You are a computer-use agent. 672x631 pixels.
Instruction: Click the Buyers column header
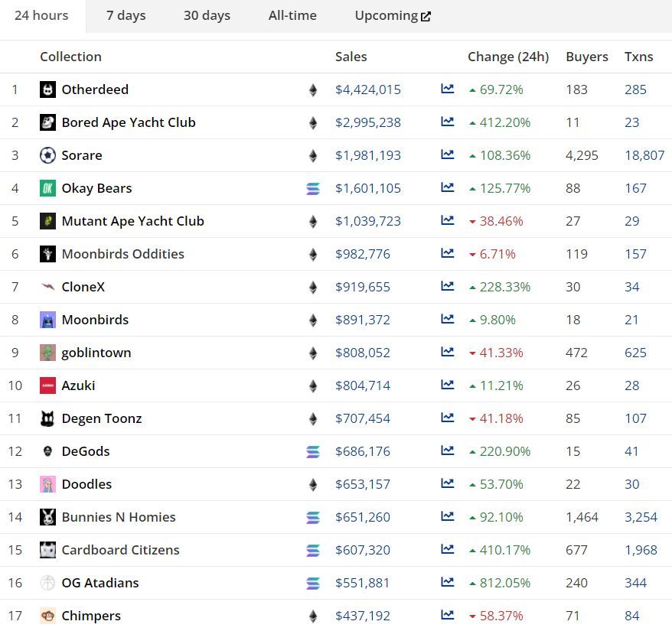[x=587, y=57]
